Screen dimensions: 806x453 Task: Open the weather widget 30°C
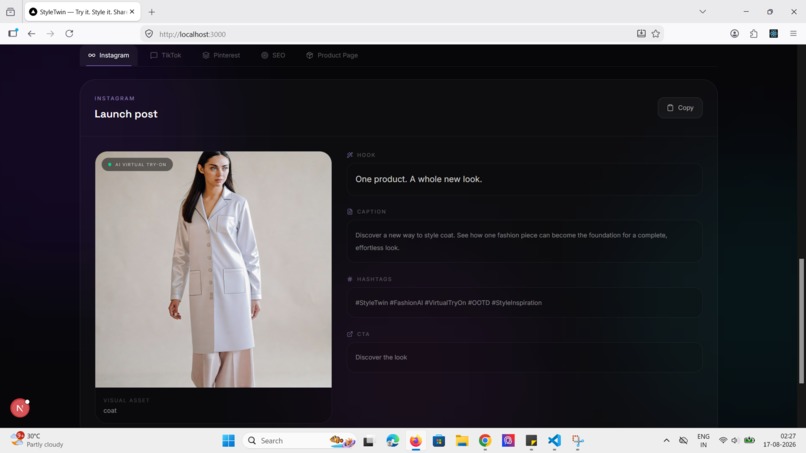37,440
